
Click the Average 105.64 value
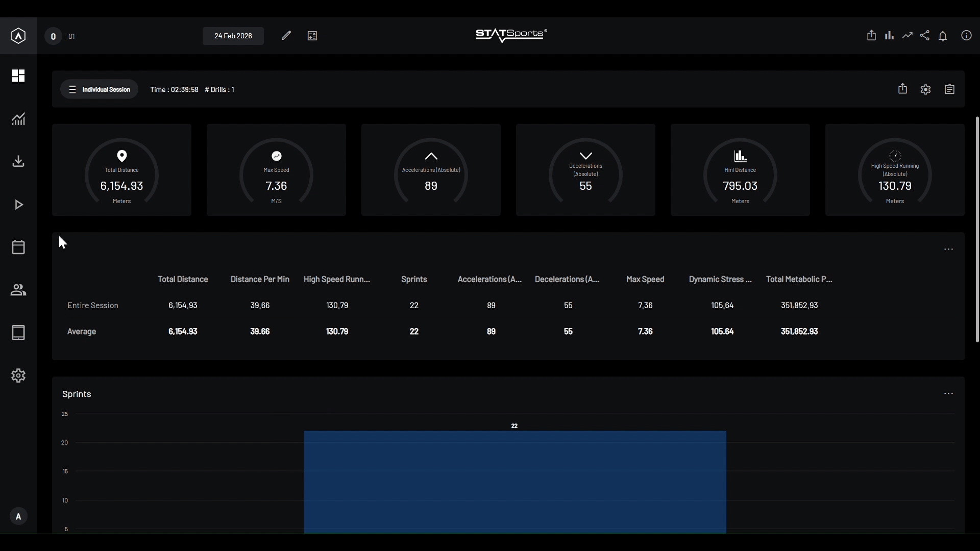pyautogui.click(x=722, y=331)
